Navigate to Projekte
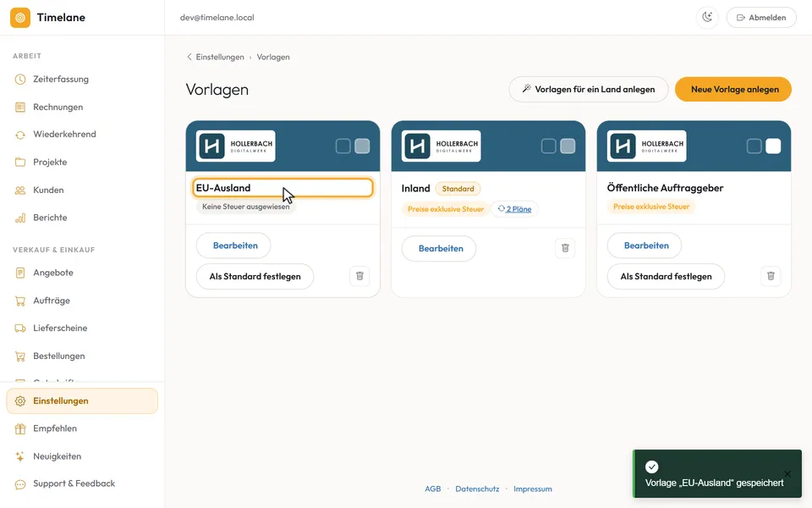Viewport: 812px width, 508px height. click(x=82, y=163)
